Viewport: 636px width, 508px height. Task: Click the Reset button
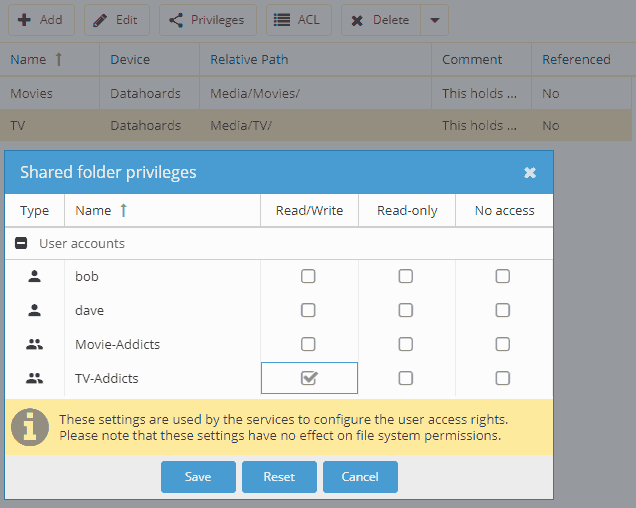pos(279,477)
